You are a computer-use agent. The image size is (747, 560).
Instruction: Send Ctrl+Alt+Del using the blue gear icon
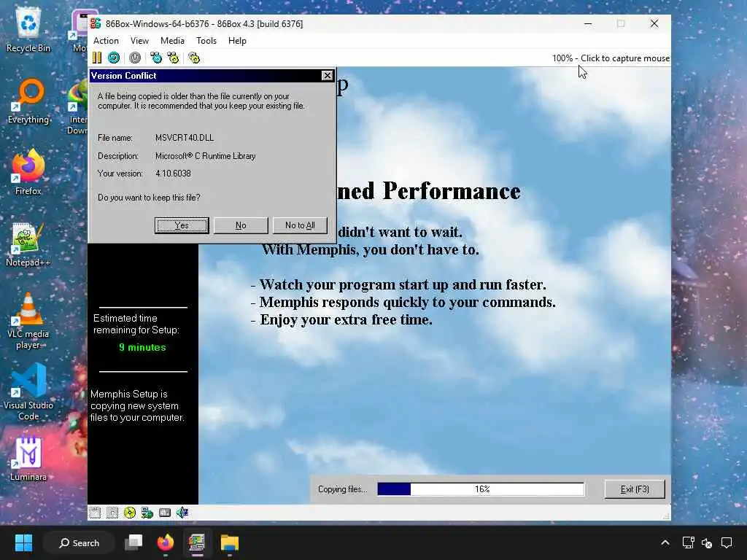156,58
